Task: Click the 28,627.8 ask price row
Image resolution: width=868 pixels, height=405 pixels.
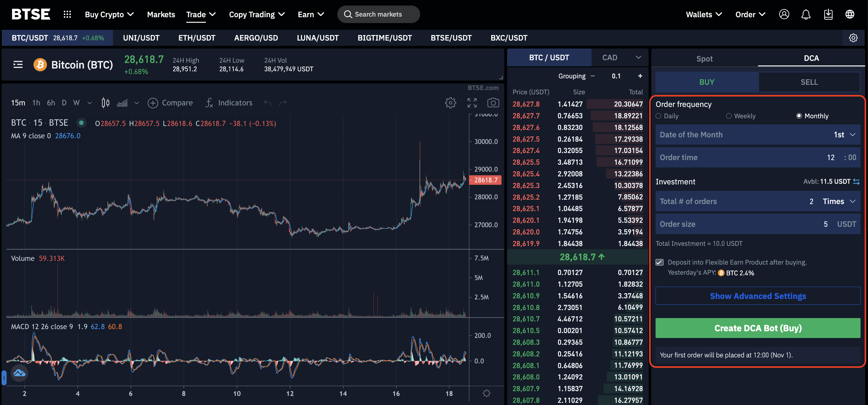Action: pyautogui.click(x=577, y=104)
